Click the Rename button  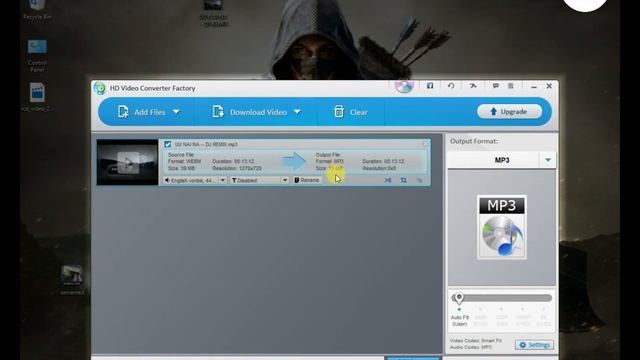307,180
